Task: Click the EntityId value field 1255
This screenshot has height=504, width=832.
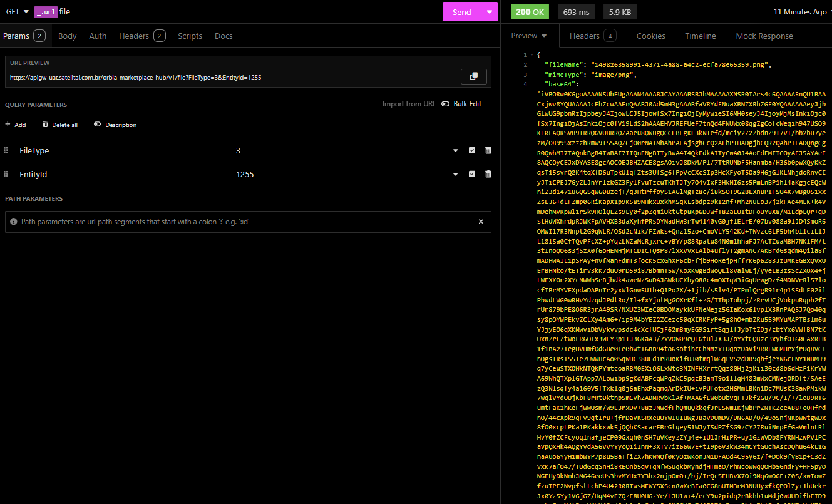Action: tap(245, 174)
